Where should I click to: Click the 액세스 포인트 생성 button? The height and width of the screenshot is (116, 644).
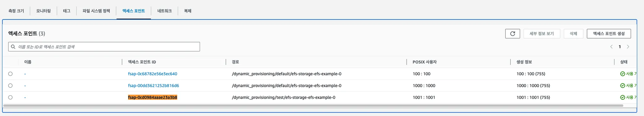(609, 34)
